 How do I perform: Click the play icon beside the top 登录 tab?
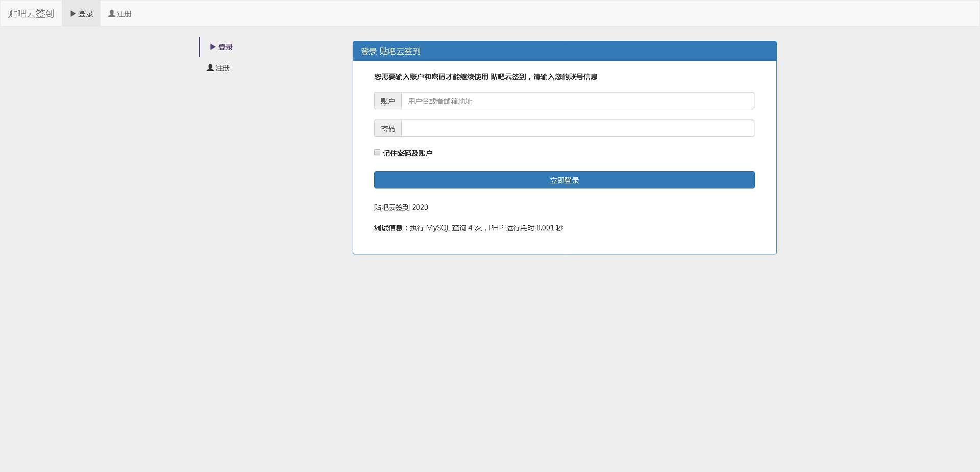point(72,14)
